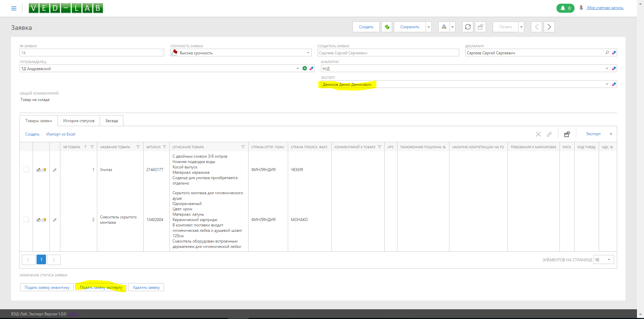Select the Унитаз row checkbox
The width and height of the screenshot is (644, 319).
[26, 169]
